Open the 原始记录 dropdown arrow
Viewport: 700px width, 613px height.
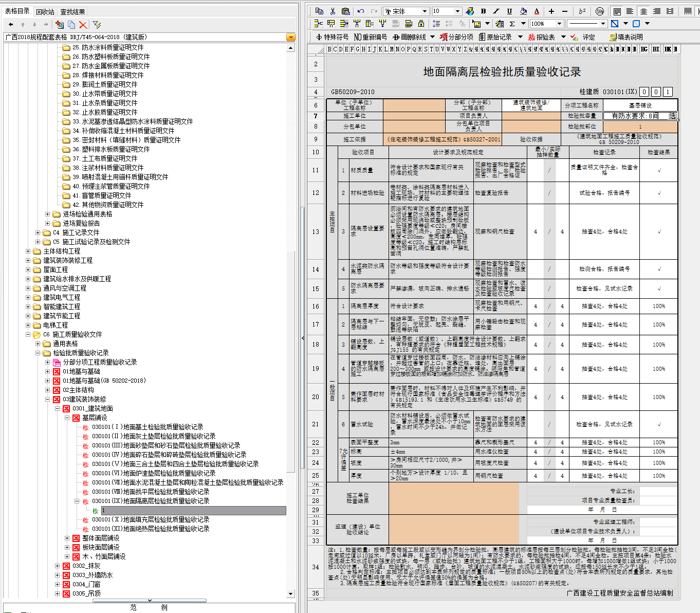(x=520, y=37)
